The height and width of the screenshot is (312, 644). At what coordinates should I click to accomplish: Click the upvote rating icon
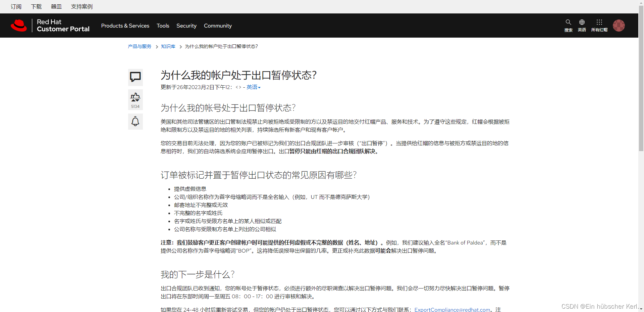(136, 97)
